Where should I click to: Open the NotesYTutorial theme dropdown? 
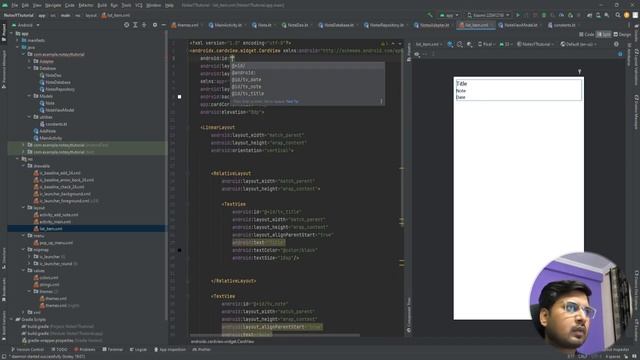click(x=535, y=44)
